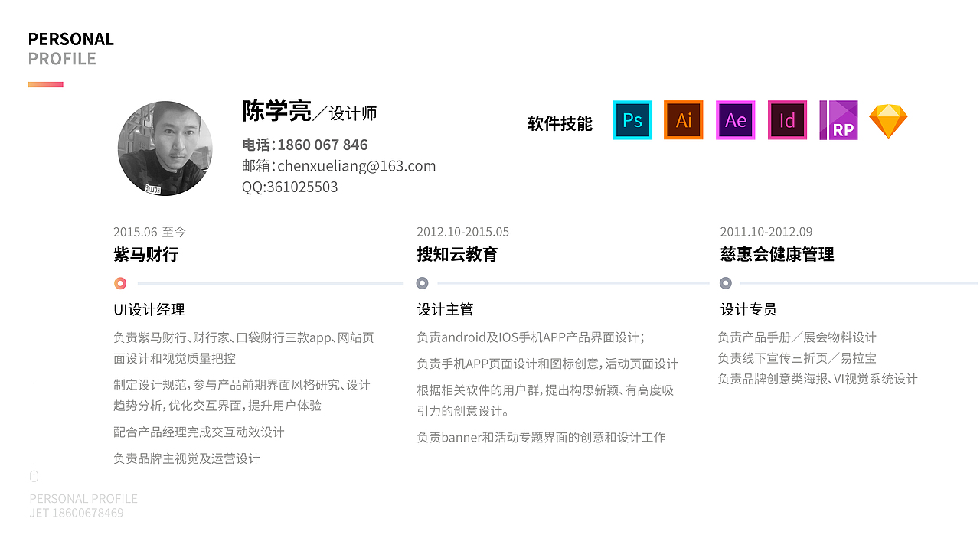The height and width of the screenshot is (551, 980).
Task: Click the 设计主管 job title
Action: coord(445,309)
